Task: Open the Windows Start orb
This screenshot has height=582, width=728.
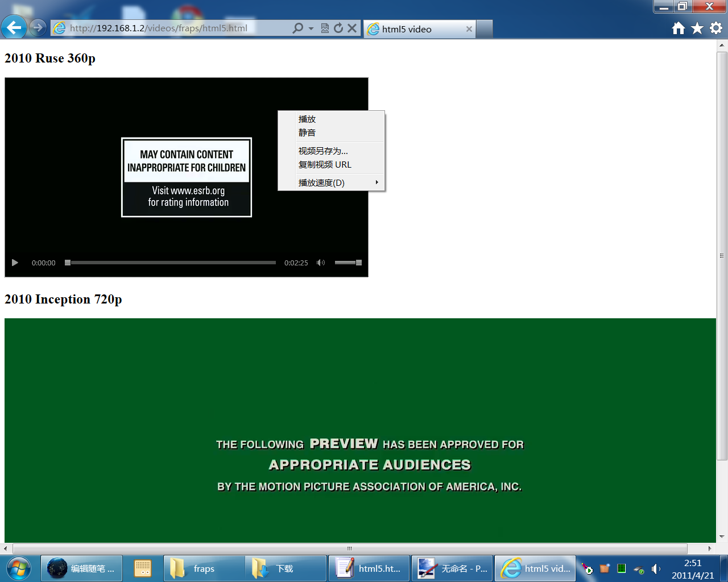Action: click(19, 568)
